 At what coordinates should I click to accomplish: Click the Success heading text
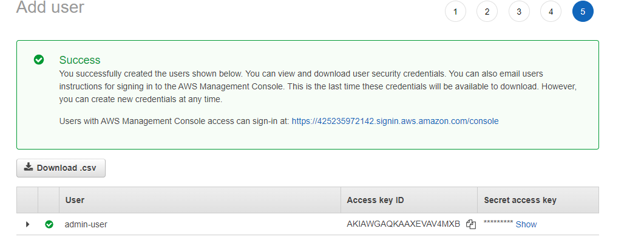point(80,60)
